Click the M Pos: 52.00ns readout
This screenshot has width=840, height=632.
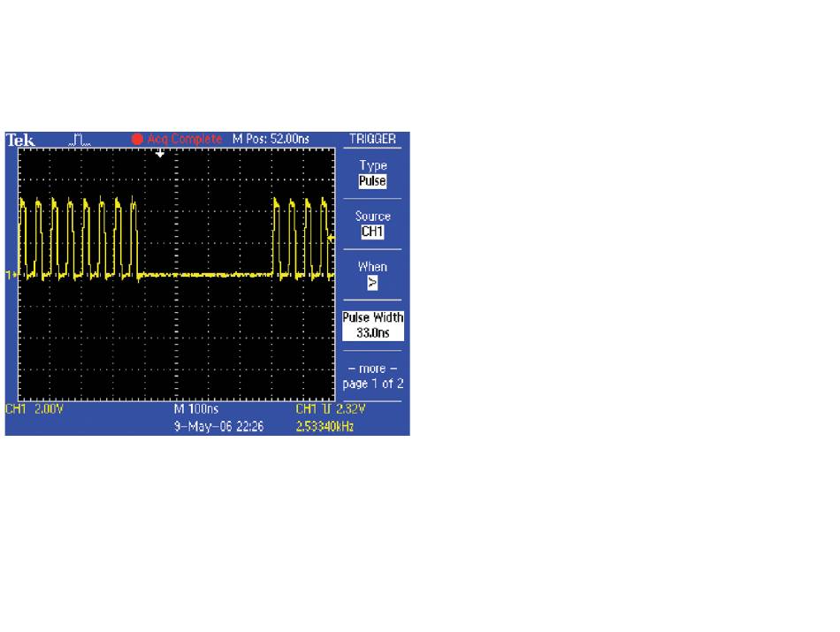(269, 140)
